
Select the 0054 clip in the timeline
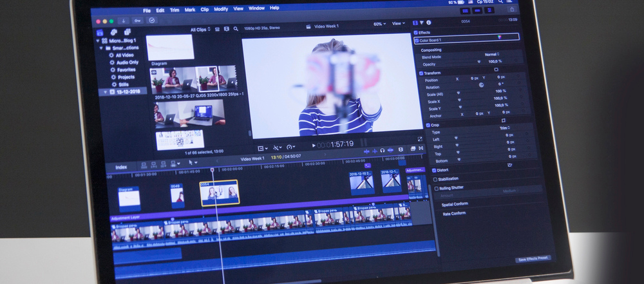pyautogui.click(x=220, y=193)
